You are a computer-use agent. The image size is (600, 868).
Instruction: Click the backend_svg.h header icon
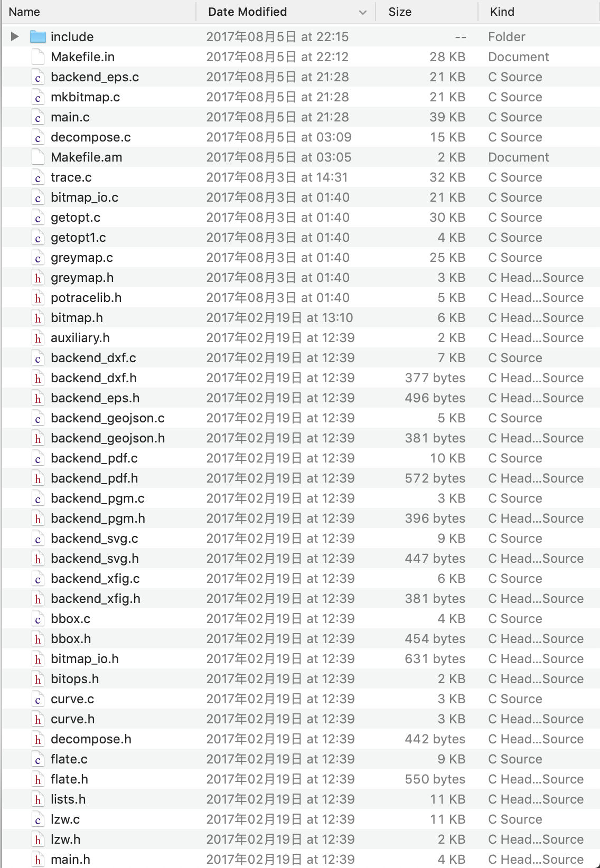click(x=38, y=558)
